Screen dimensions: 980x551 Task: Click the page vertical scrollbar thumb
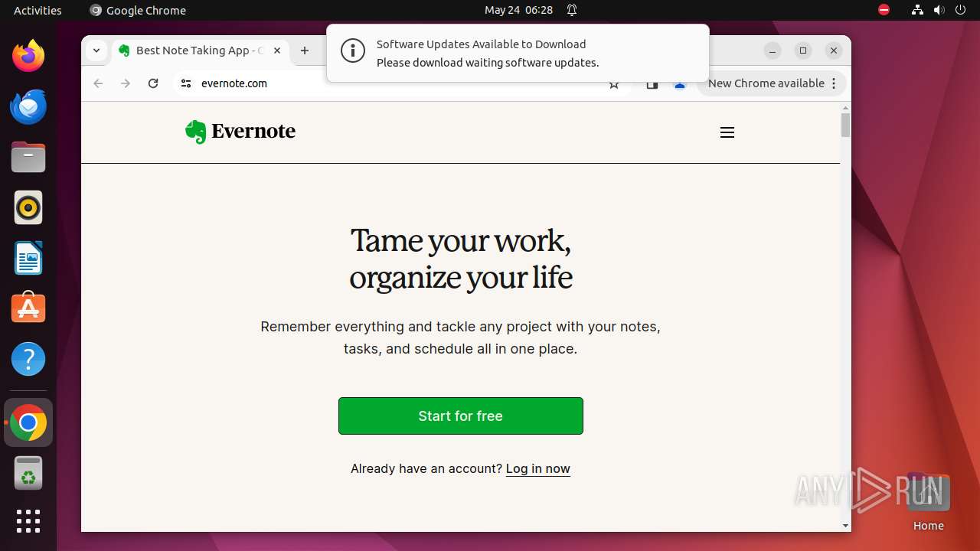[x=845, y=125]
